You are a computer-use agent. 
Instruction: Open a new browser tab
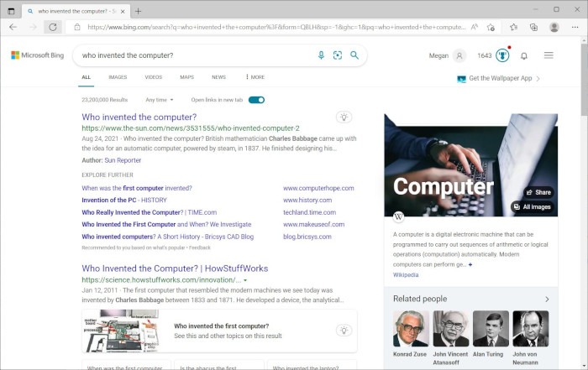point(138,11)
